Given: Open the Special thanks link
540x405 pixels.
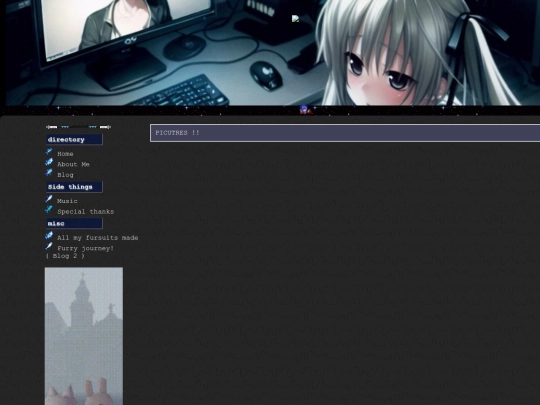Looking at the screenshot, I should pyautogui.click(x=85, y=212).
